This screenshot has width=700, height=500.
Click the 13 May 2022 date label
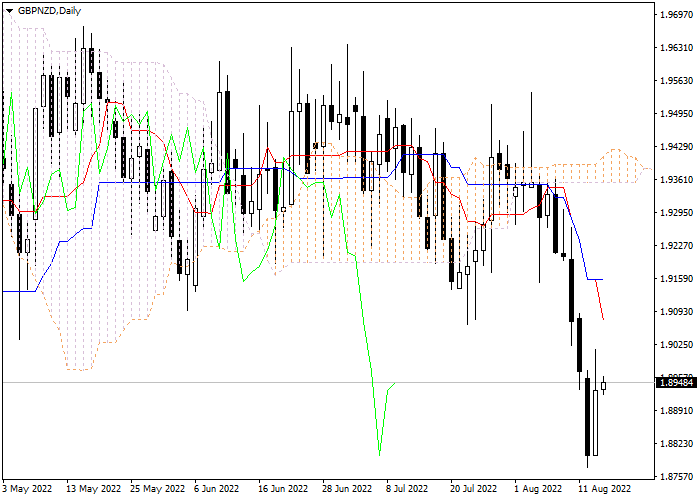pos(94,489)
